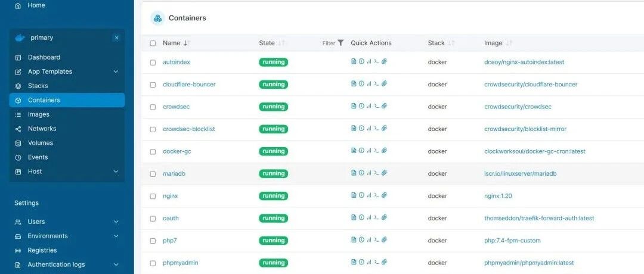Inspect the oauth container

(x=361, y=217)
